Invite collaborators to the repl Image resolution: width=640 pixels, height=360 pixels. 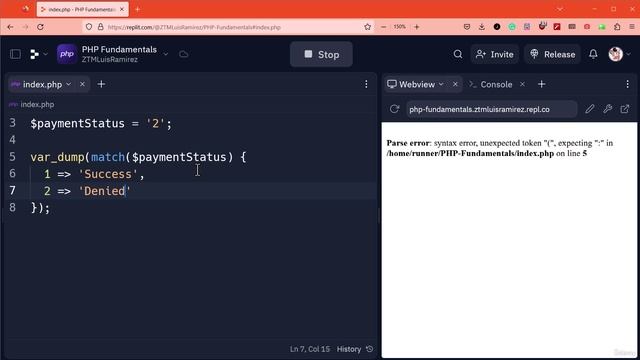(495, 54)
